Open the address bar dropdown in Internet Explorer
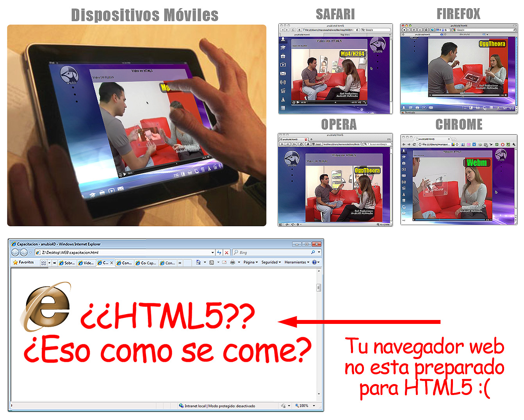The image size is (524, 420). 212,253
